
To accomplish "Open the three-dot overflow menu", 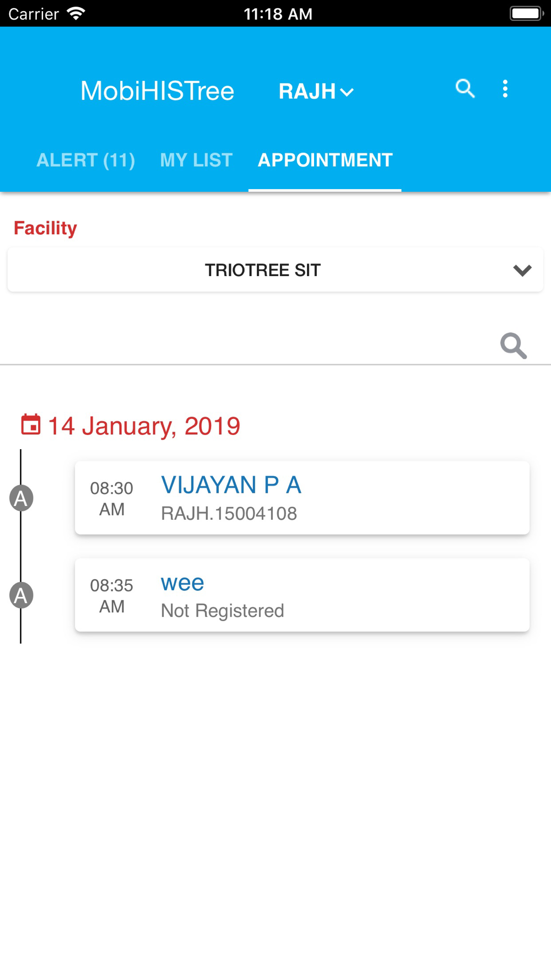I will coord(505,89).
